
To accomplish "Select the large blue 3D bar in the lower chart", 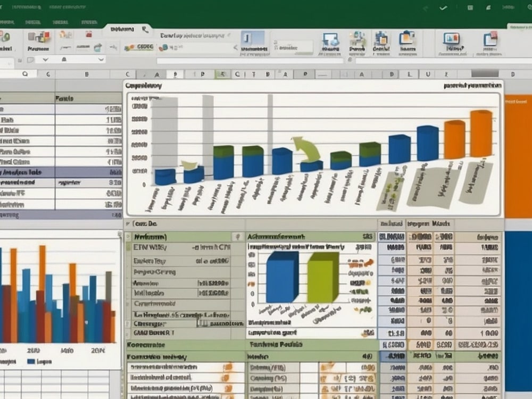I will pos(282,277).
